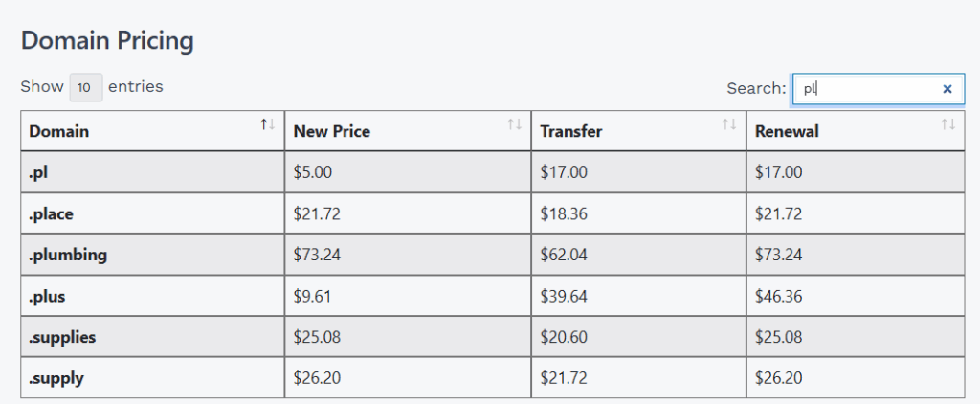
Task: Select the .place domain cell
Action: pos(152,213)
